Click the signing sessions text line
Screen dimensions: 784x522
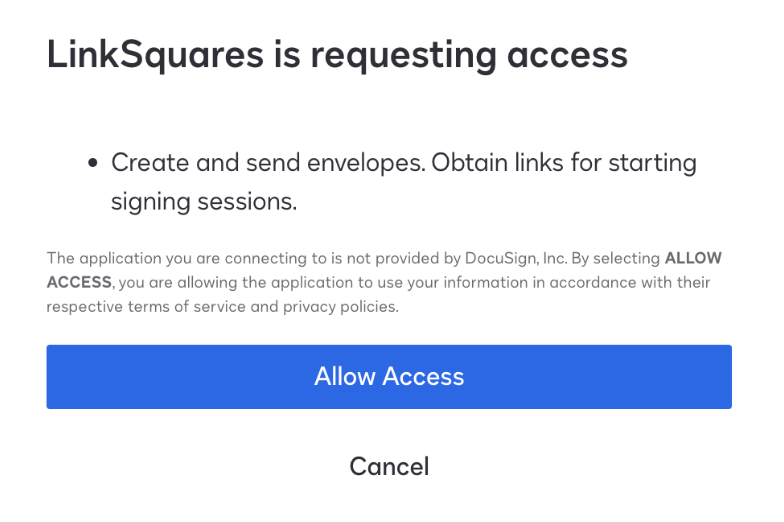[204, 202]
